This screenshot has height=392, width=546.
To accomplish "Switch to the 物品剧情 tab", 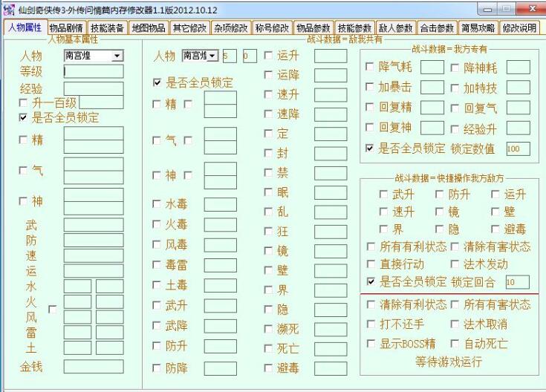I will tap(66, 27).
